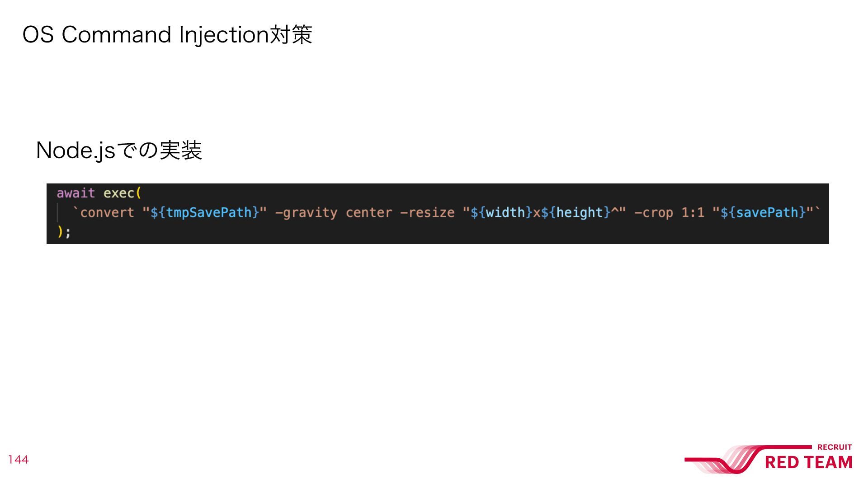Click the slide title OS Command Injection対策

[x=167, y=35]
